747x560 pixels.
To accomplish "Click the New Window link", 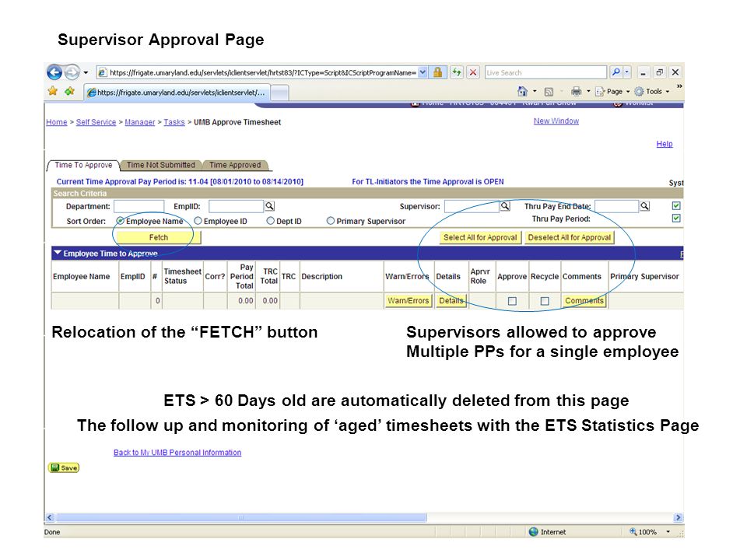I will 556,121.
